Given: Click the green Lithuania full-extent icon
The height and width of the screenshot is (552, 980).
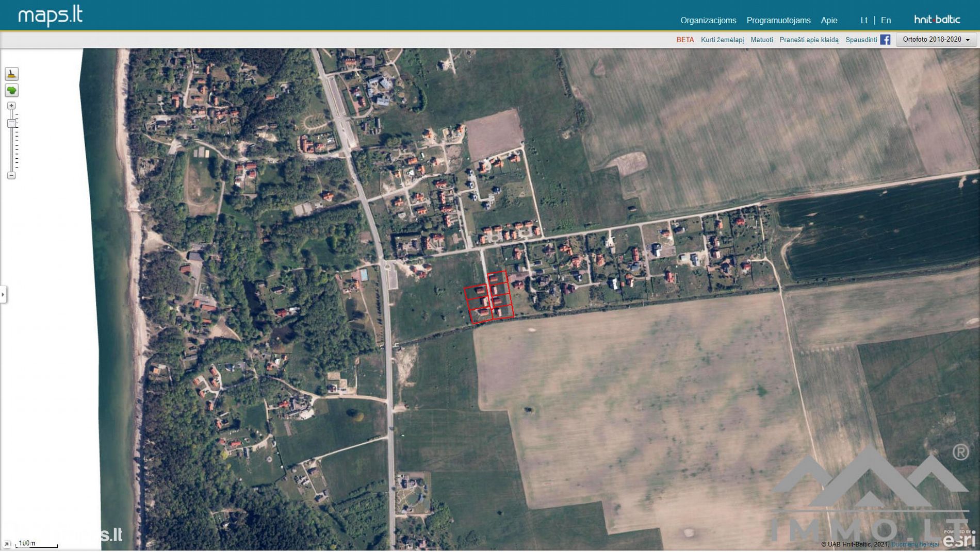Looking at the screenshot, I should tap(11, 91).
